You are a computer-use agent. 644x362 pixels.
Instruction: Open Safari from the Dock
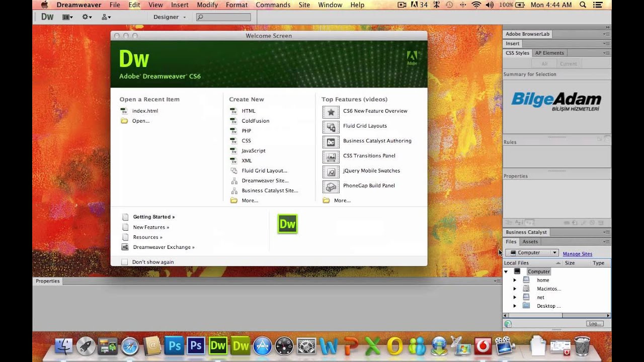coord(130,346)
